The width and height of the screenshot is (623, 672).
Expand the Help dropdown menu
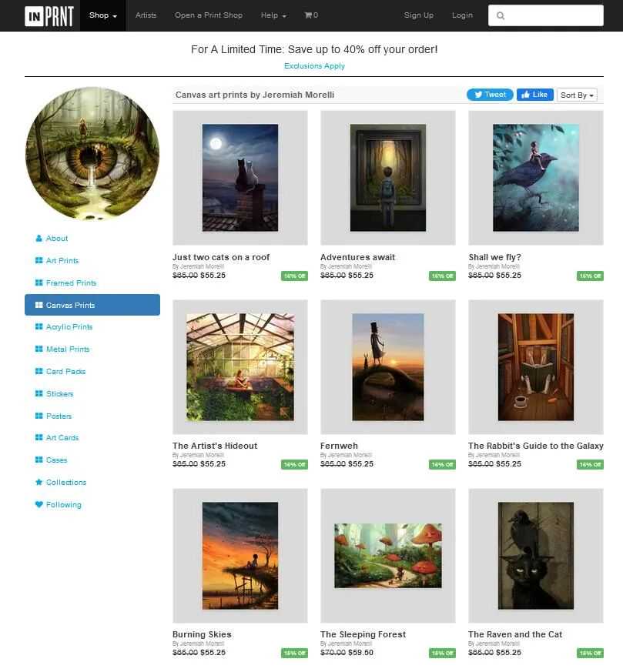[273, 15]
